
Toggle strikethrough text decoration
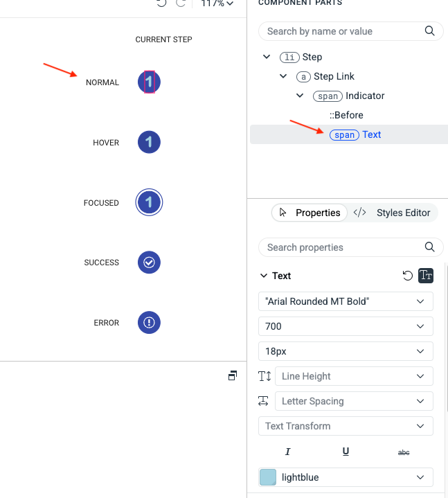404,452
